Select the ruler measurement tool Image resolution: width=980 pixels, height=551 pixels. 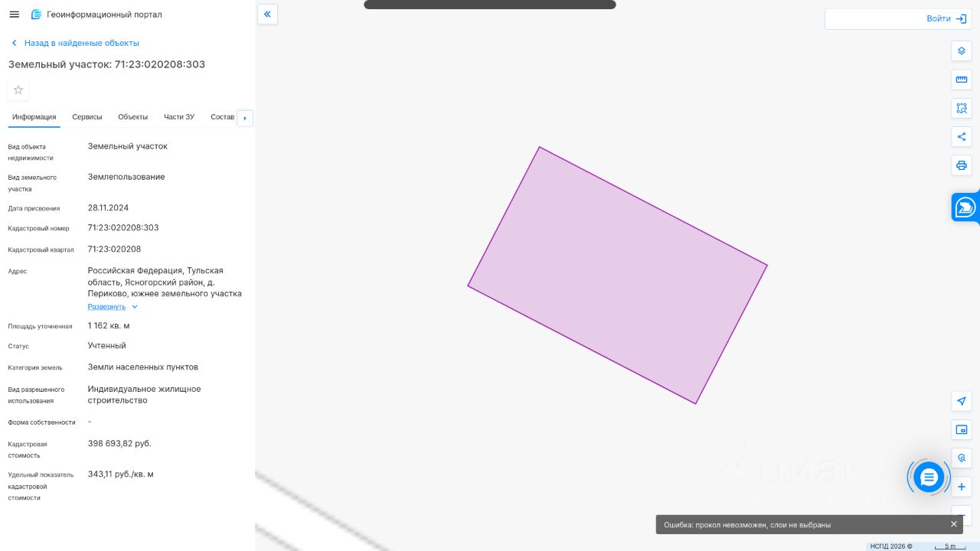pos(962,80)
